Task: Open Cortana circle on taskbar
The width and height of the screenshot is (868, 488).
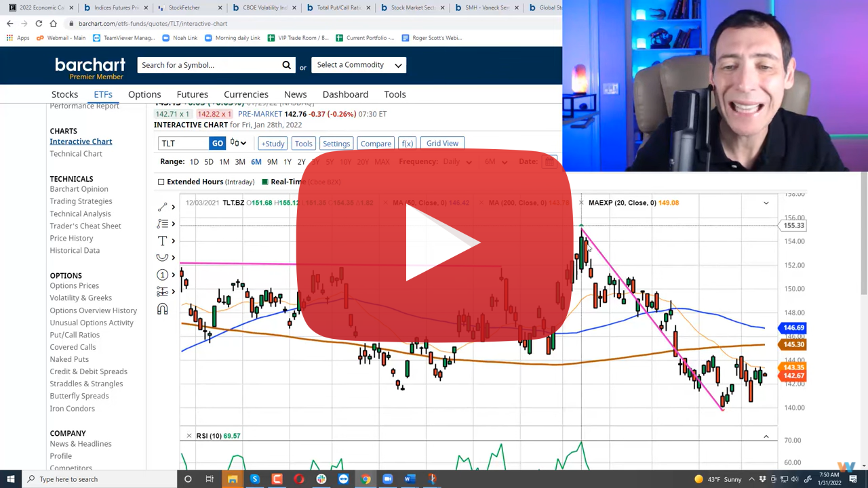Action: coord(188,479)
